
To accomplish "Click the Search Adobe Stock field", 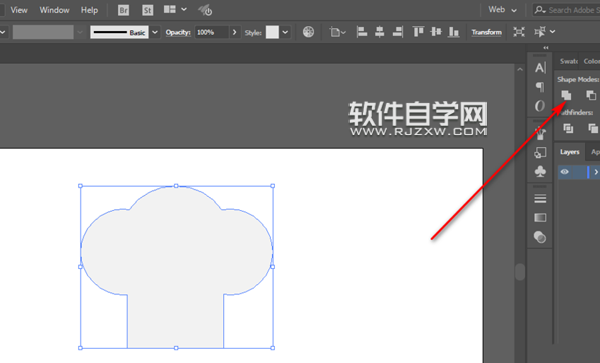I will point(566,10).
